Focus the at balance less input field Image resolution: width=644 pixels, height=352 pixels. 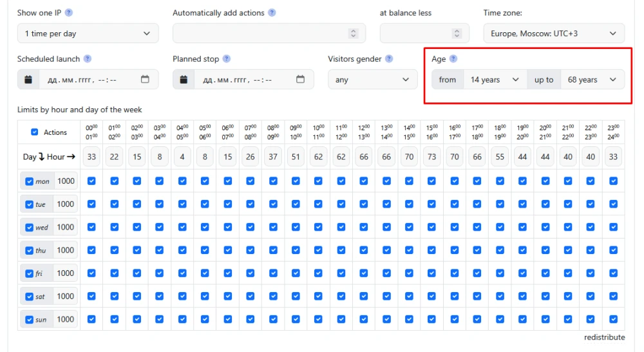[424, 34]
